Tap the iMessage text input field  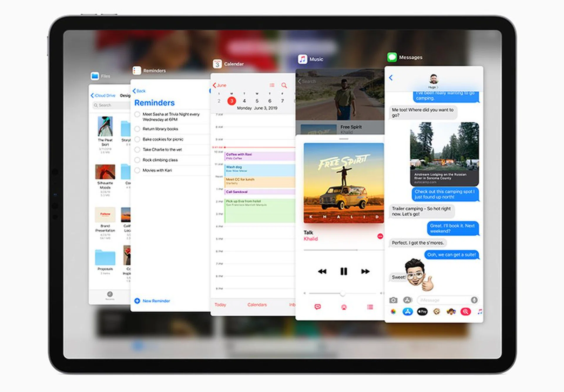click(x=444, y=300)
